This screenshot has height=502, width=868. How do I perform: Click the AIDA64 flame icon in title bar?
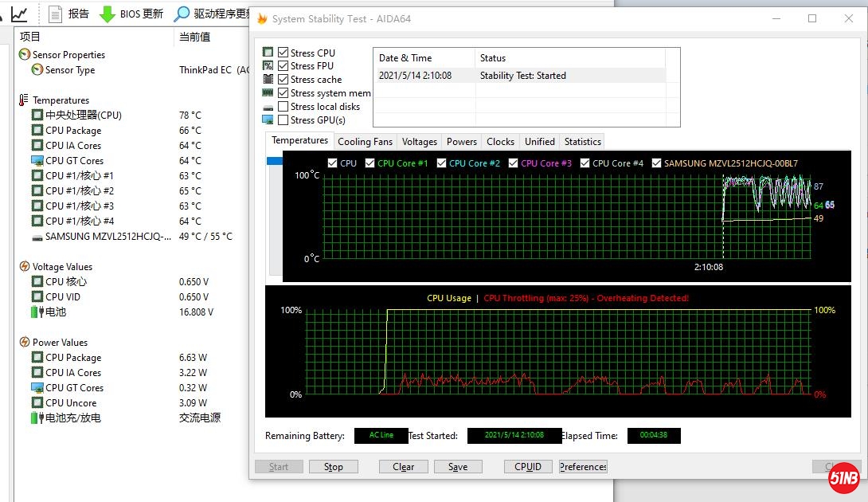point(263,19)
